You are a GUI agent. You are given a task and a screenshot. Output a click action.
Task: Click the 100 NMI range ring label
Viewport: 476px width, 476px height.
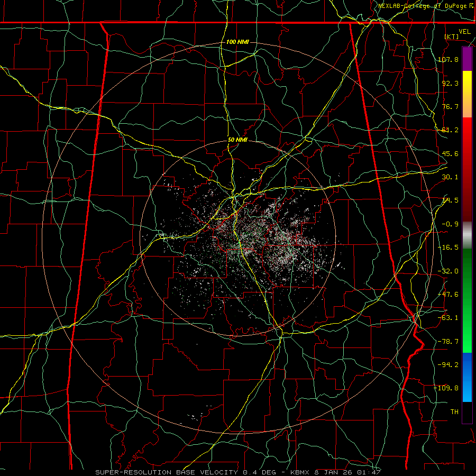point(237,42)
